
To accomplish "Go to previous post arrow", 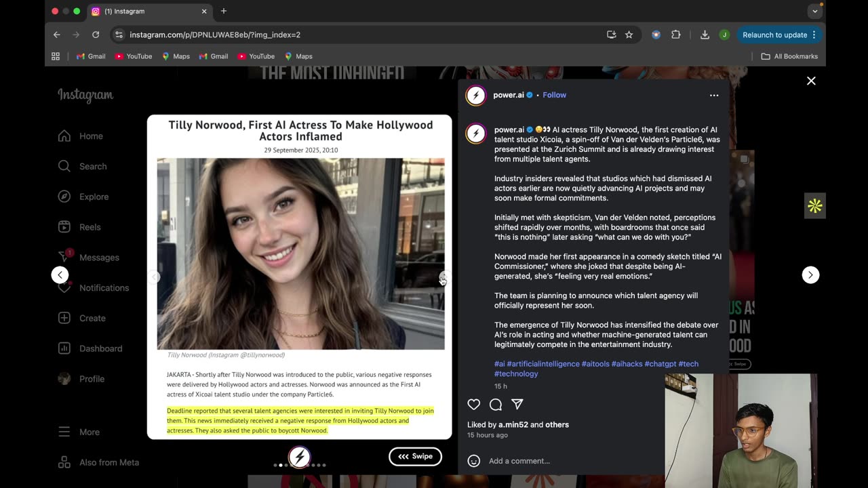I will 60,274.
